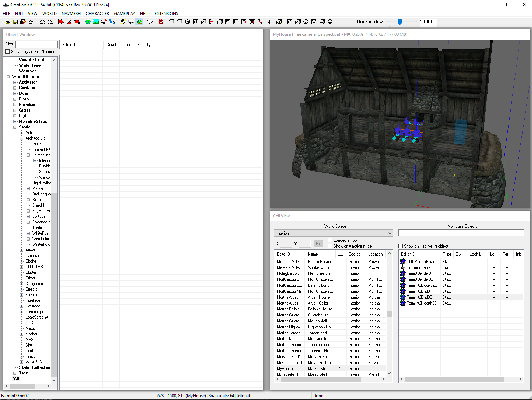Image resolution: width=532 pixels, height=400 pixels.
Task: Click the Time of day slider handle
Action: [x=400, y=22]
